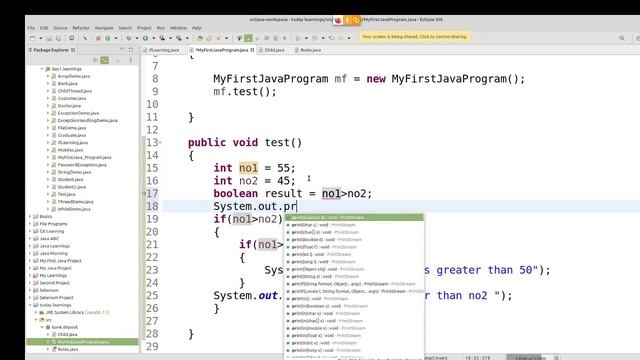The image size is (640, 360).
Task: Collapse the bank.deposit package node
Action: coord(42,327)
